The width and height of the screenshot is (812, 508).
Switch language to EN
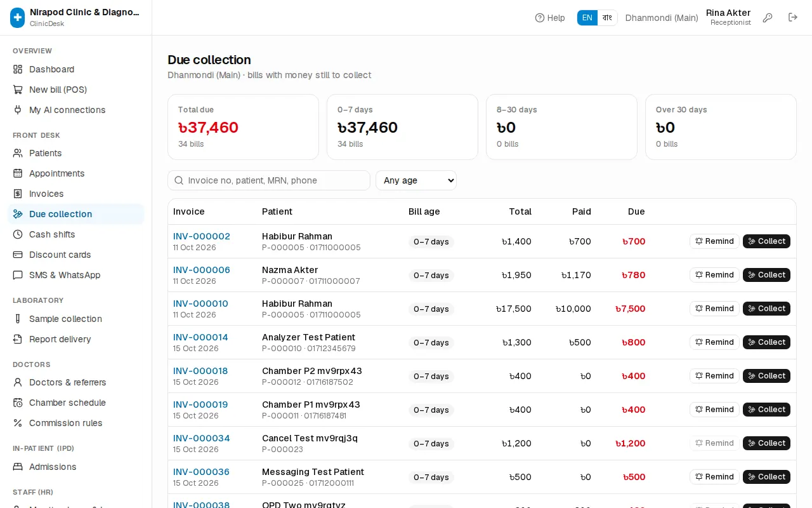(x=587, y=18)
